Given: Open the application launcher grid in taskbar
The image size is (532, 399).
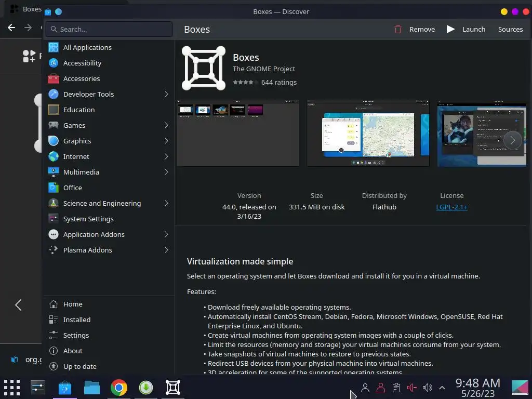Looking at the screenshot, I should [x=12, y=388].
